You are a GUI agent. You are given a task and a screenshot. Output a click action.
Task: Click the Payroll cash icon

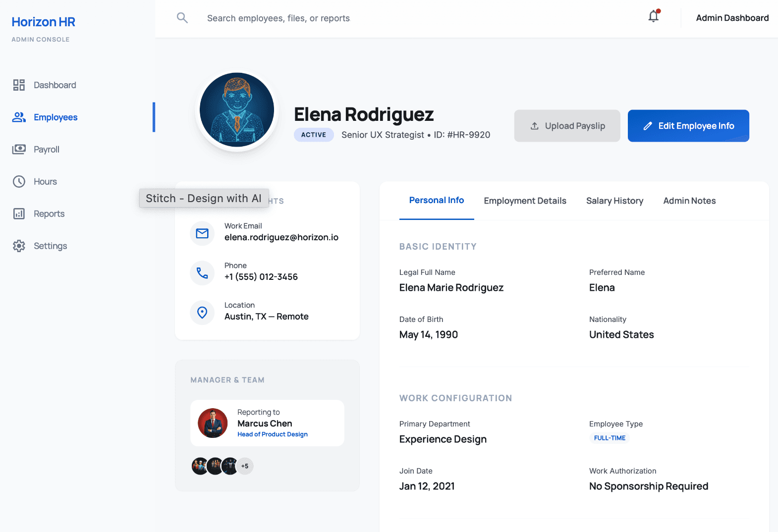pos(19,149)
